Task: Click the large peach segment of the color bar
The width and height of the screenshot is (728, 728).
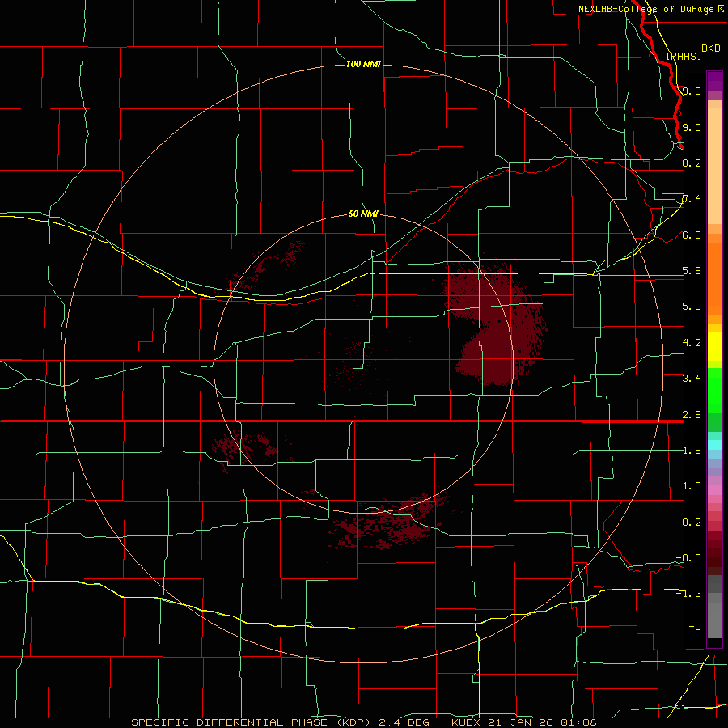Action: pyautogui.click(x=714, y=166)
